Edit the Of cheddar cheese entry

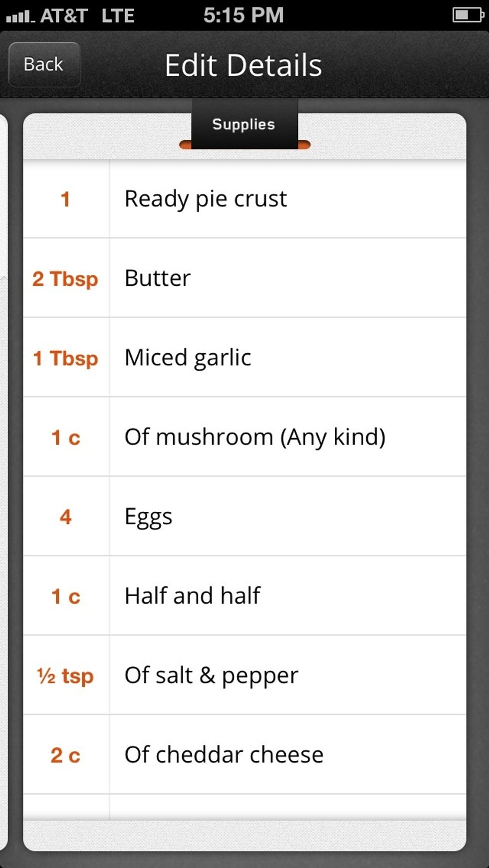coord(224,754)
